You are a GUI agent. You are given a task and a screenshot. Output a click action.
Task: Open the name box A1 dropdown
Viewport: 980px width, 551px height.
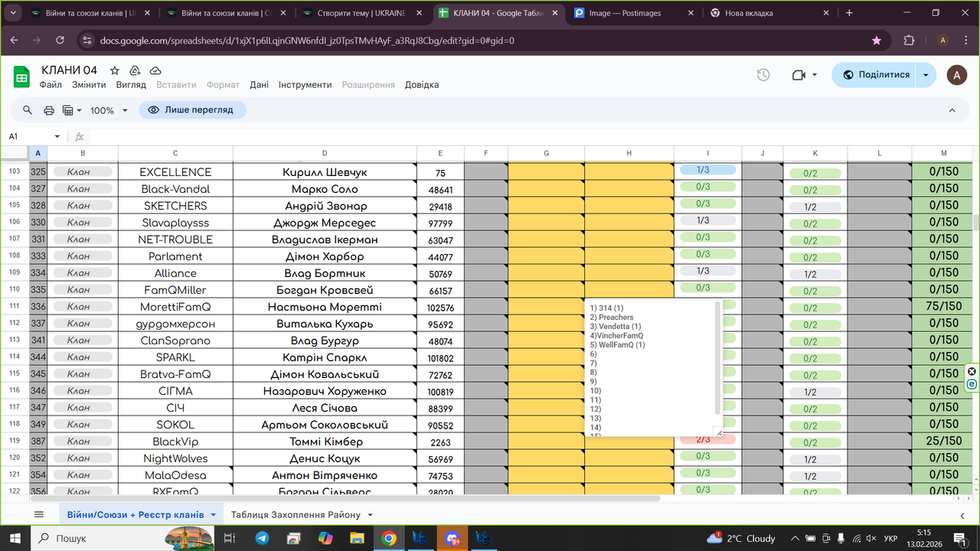[x=57, y=136]
